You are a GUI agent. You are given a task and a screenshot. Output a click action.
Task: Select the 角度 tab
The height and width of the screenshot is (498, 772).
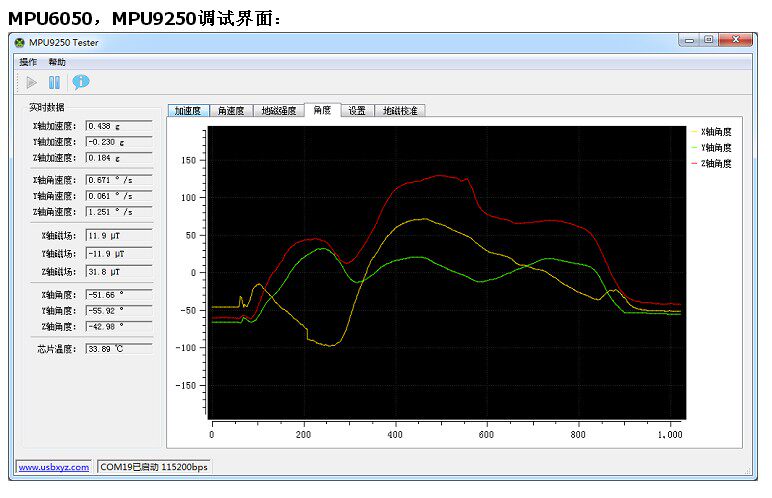(x=322, y=109)
